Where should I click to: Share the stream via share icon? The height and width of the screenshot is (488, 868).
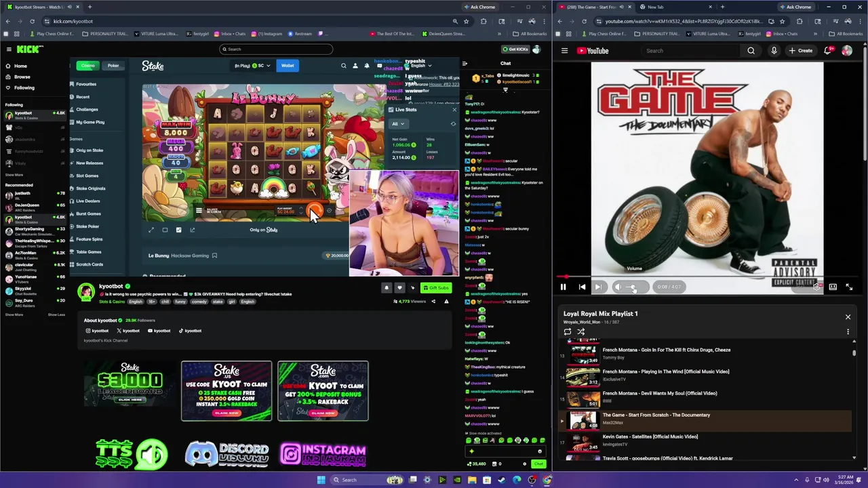(433, 301)
